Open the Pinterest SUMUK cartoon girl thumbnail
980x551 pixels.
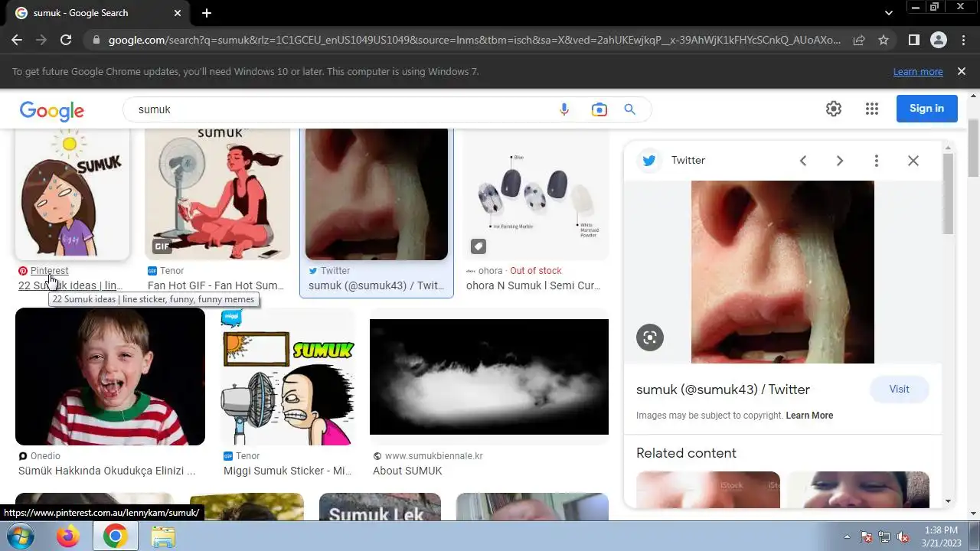point(73,194)
